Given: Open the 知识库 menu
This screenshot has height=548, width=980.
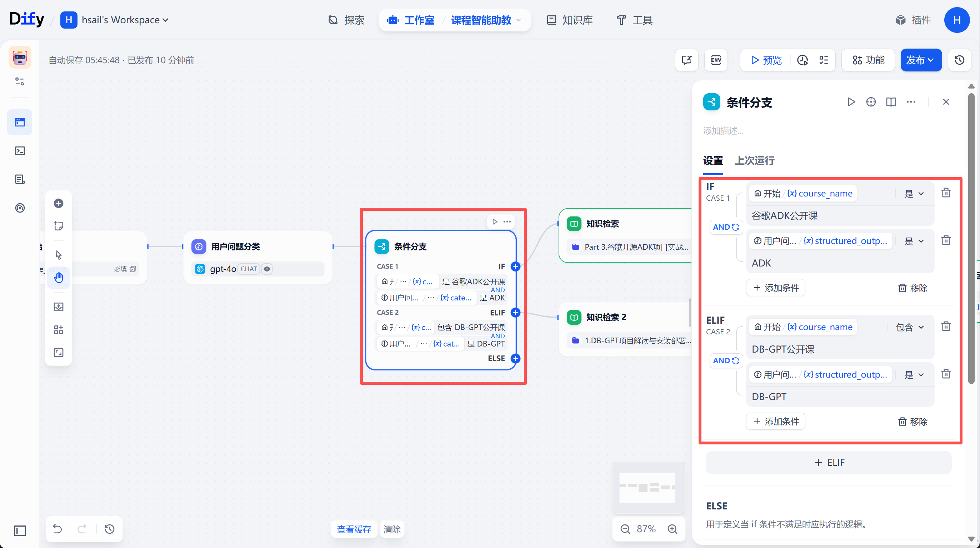Looking at the screenshot, I should (570, 20).
